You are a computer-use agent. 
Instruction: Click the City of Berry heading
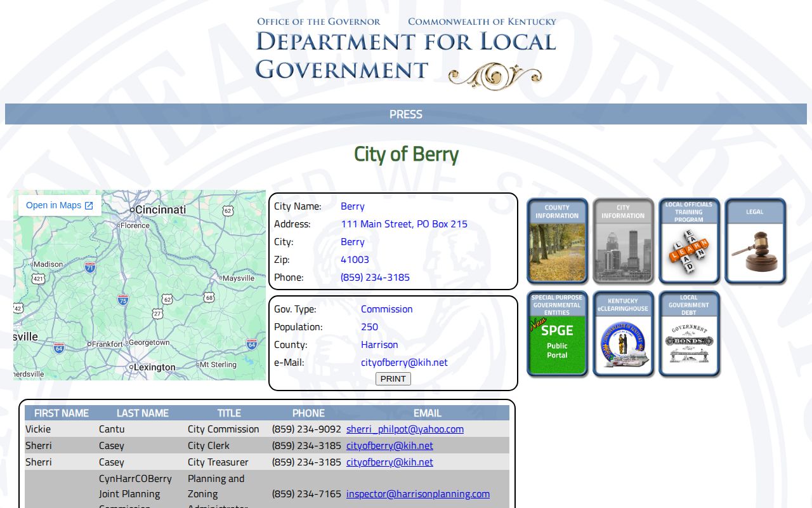click(406, 154)
